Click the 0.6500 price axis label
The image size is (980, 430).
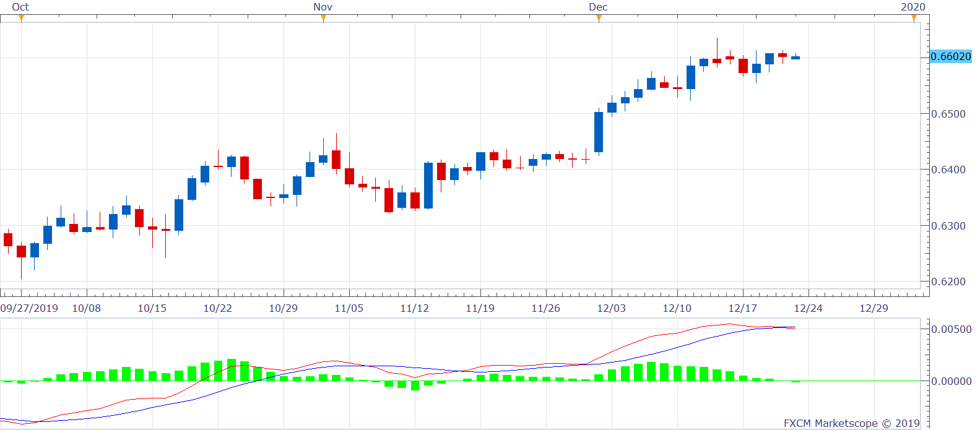coord(948,114)
